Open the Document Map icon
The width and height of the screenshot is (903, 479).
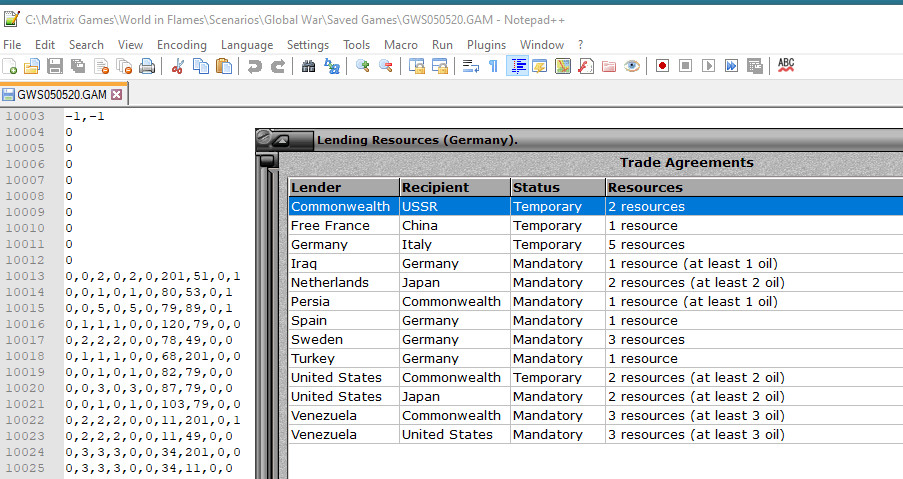563,66
